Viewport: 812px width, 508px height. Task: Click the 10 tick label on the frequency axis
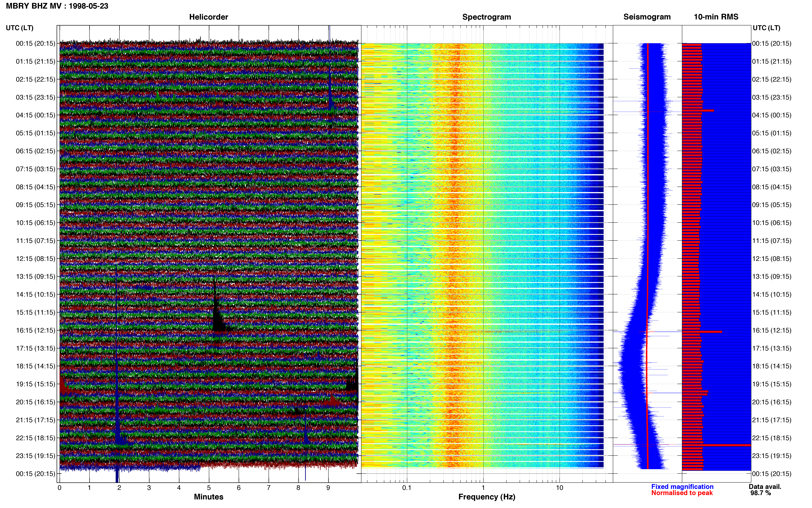click(559, 487)
